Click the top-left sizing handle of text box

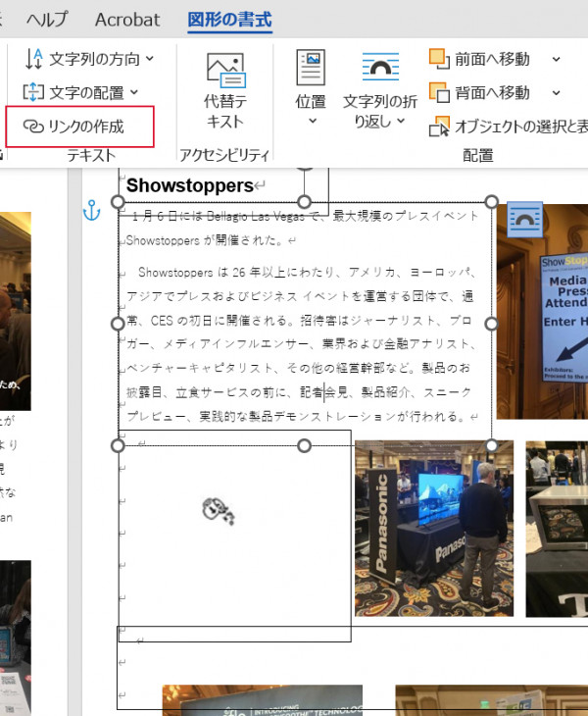coord(118,201)
